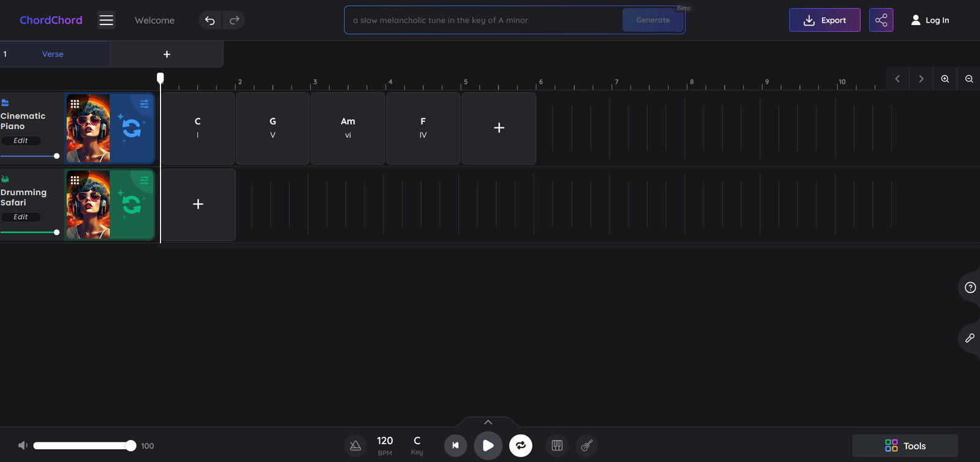The image size is (980, 462).
Task: Click the drum instrument icon
Action: 5,179
